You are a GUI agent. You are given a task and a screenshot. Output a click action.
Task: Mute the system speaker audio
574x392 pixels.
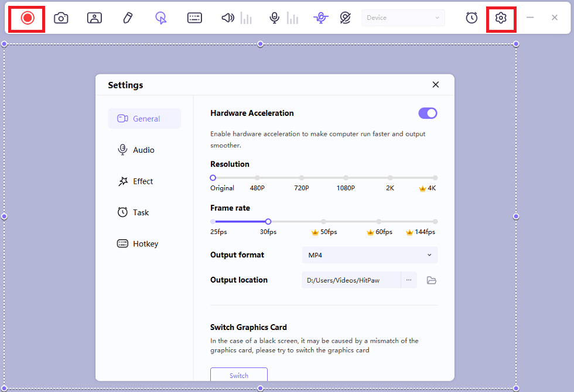[227, 18]
